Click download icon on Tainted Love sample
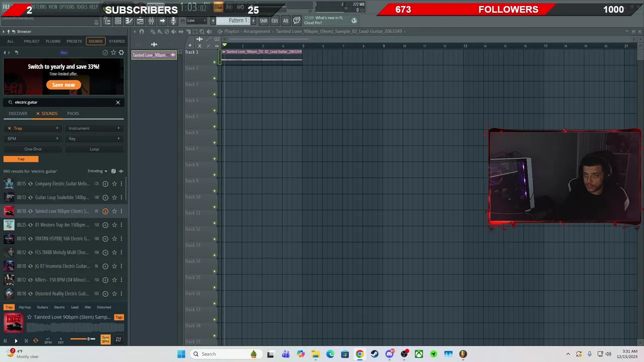The image size is (644, 362). (105, 211)
